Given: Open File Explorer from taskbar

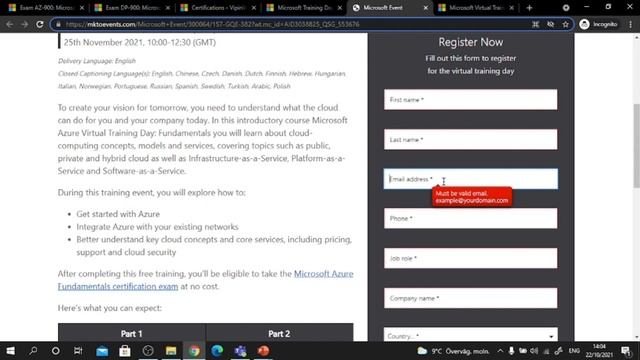Looking at the screenshot, I should (171, 351).
